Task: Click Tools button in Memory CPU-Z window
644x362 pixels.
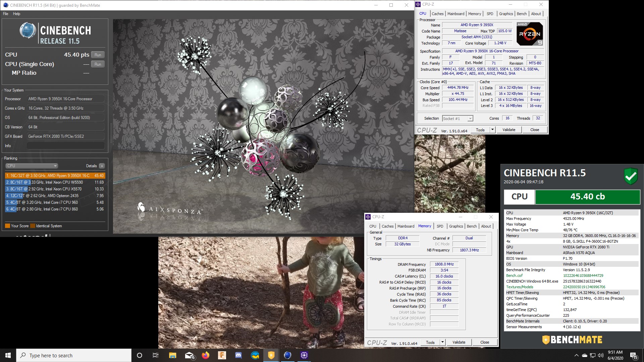Action: coord(430,343)
